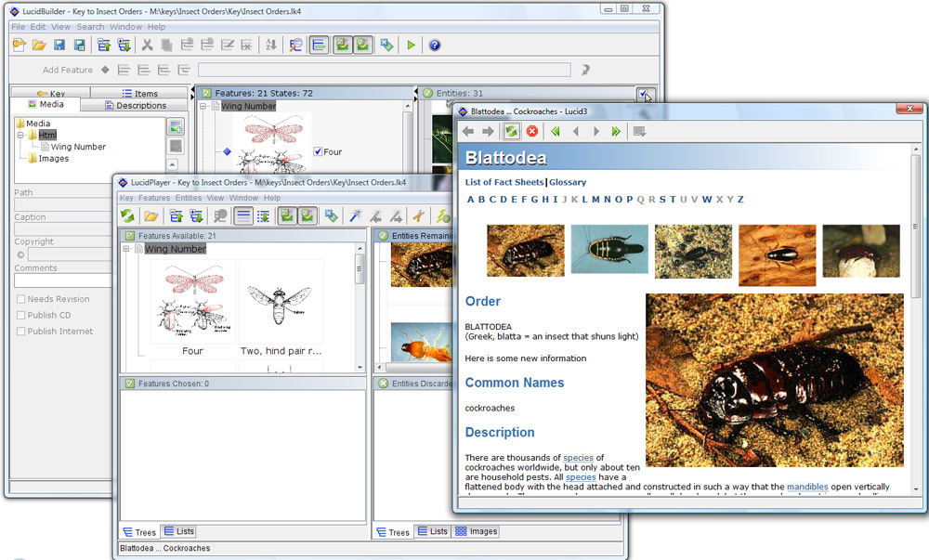
Task: Click the Save As disk icon in LucidBuilder
Action: click(x=79, y=45)
